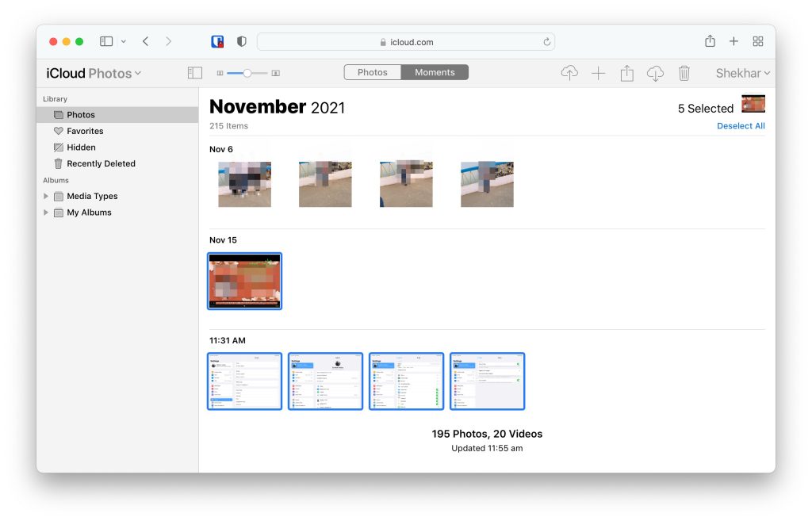The width and height of the screenshot is (812, 521).
Task: Go forward in Safari
Action: click(168, 41)
